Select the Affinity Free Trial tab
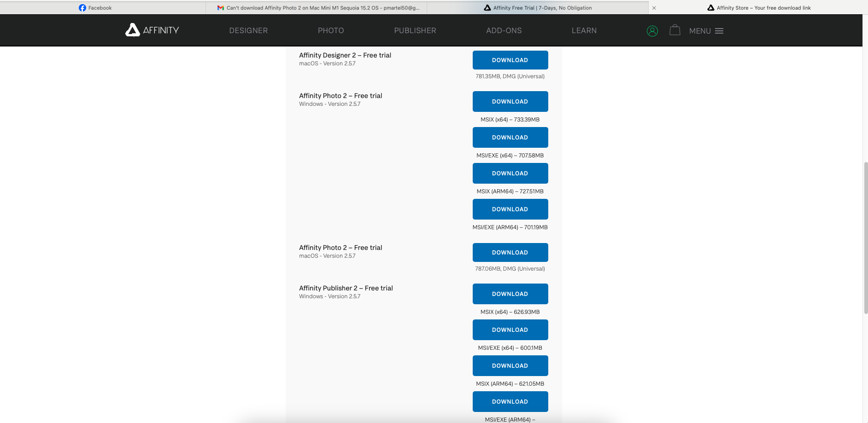Image resolution: width=868 pixels, height=423 pixels. [537, 8]
